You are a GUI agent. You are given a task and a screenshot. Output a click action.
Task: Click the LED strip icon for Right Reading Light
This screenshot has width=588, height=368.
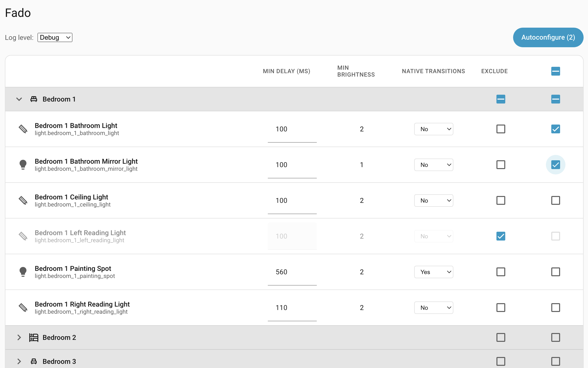point(23,308)
